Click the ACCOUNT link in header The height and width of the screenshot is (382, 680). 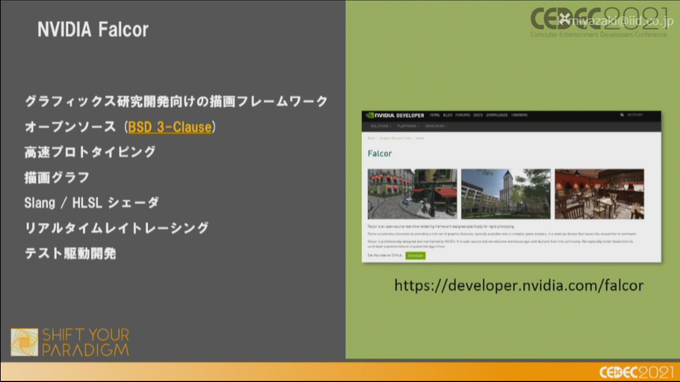(x=634, y=115)
